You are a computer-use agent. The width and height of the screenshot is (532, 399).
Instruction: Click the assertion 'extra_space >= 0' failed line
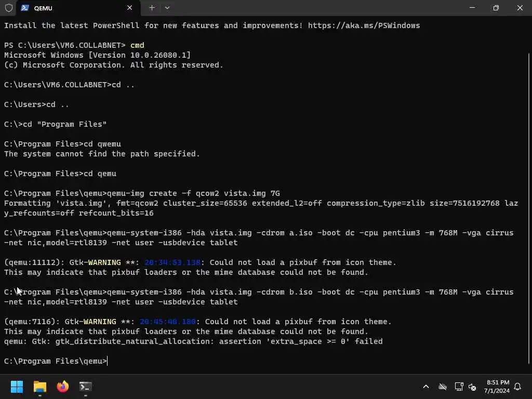point(193,341)
